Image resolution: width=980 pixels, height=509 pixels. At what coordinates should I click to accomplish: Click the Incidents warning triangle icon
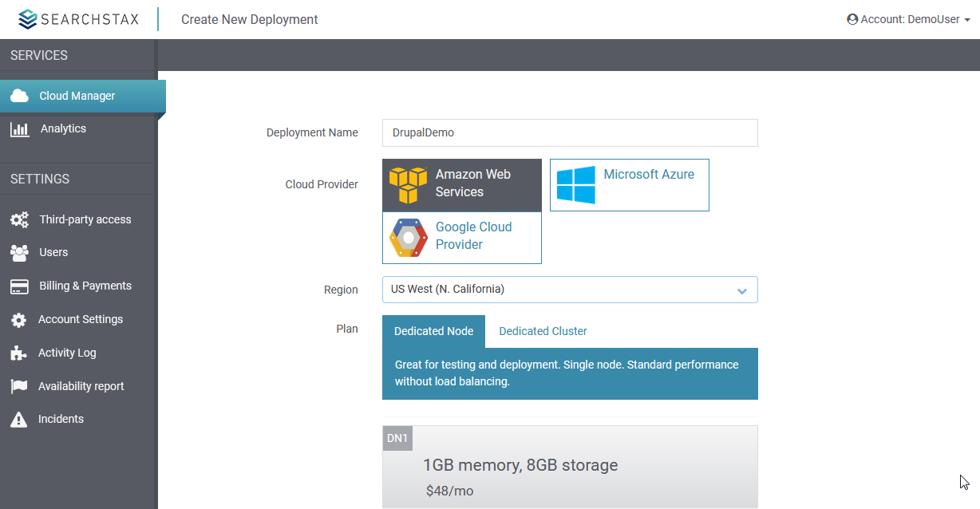[19, 419]
